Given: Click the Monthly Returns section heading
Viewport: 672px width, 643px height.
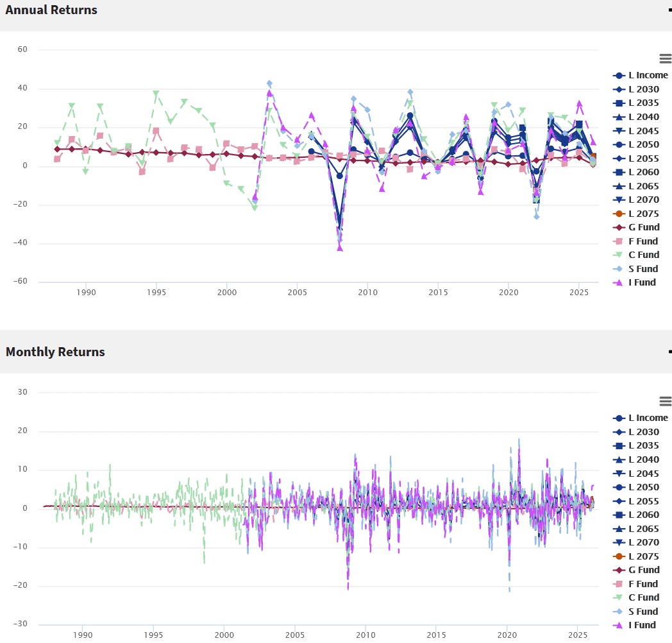Looking at the screenshot, I should click(55, 352).
